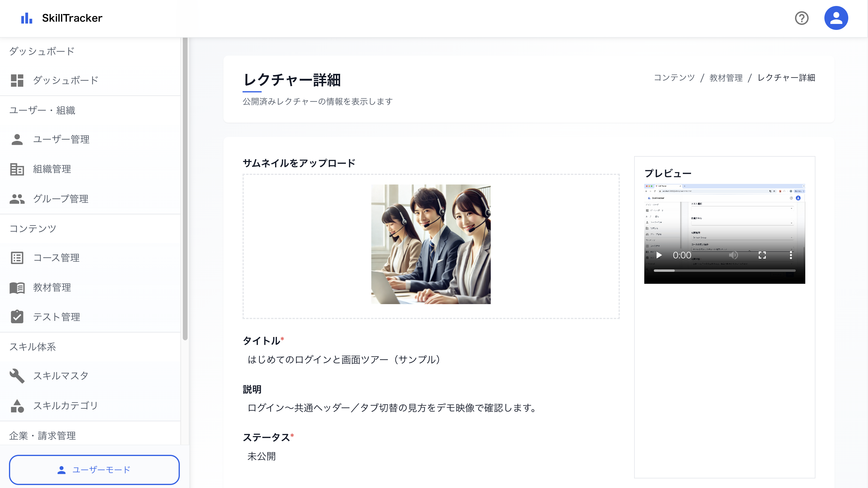Enter fullscreen on the preview video

click(x=763, y=255)
